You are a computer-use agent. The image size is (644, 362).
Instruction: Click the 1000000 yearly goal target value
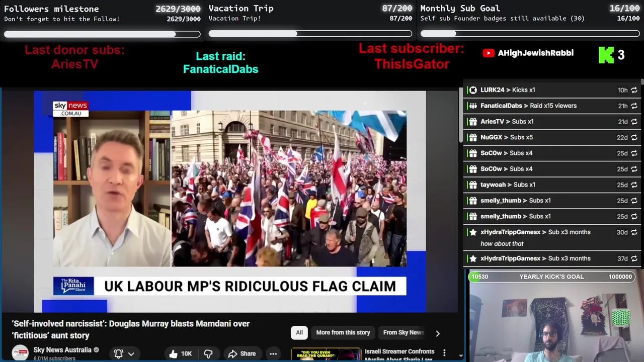pyautogui.click(x=620, y=277)
